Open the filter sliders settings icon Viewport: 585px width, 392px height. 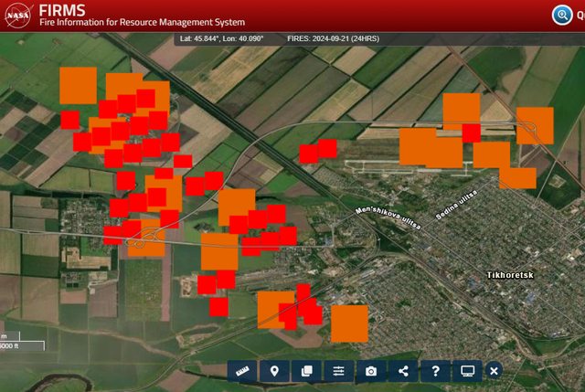[x=338, y=371]
